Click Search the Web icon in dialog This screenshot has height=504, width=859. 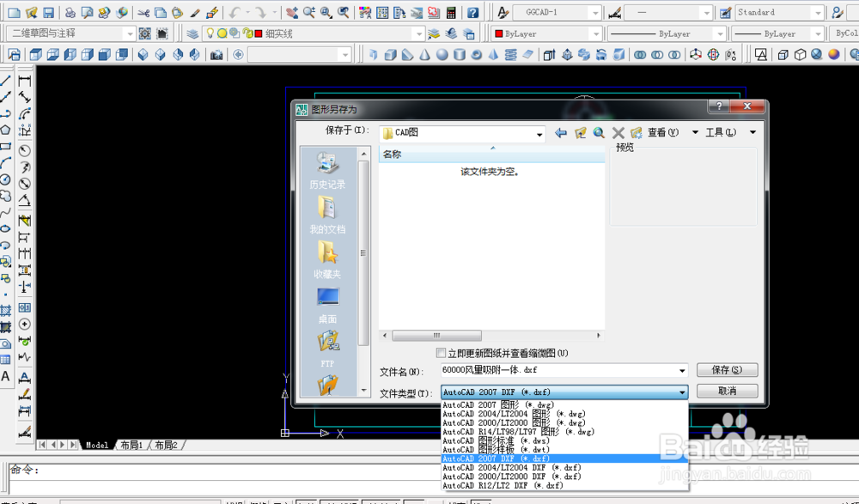599,132
